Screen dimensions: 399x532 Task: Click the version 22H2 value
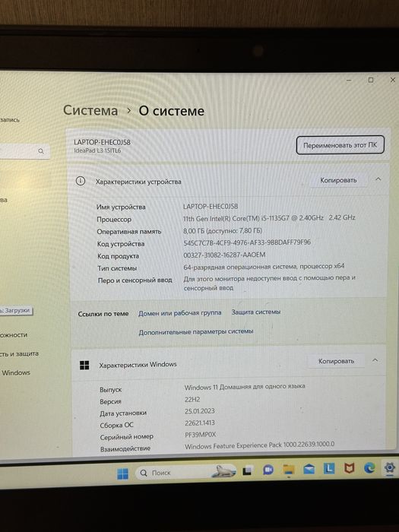pos(192,400)
